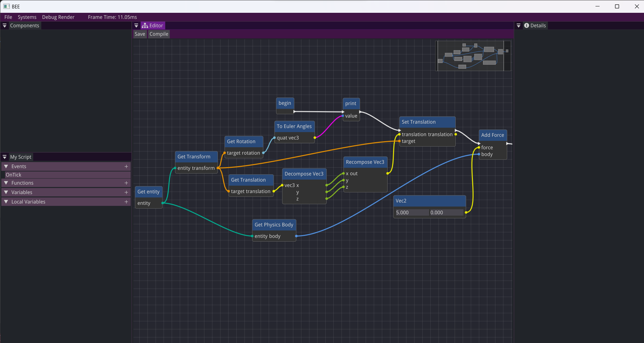The height and width of the screenshot is (343, 644).
Task: Click the Details panel info icon
Action: coord(526,26)
